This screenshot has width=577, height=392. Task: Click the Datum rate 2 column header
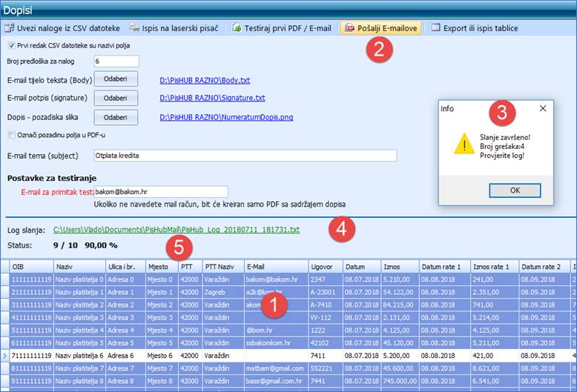coord(544,267)
